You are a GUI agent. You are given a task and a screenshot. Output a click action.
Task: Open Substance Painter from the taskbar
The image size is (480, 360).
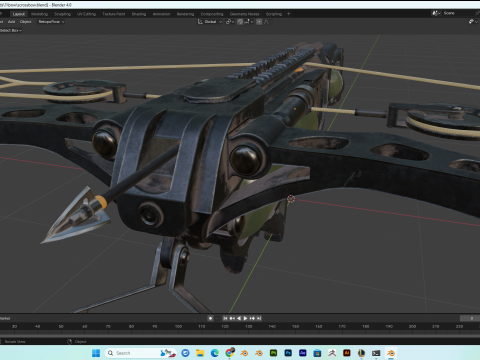tap(273, 353)
